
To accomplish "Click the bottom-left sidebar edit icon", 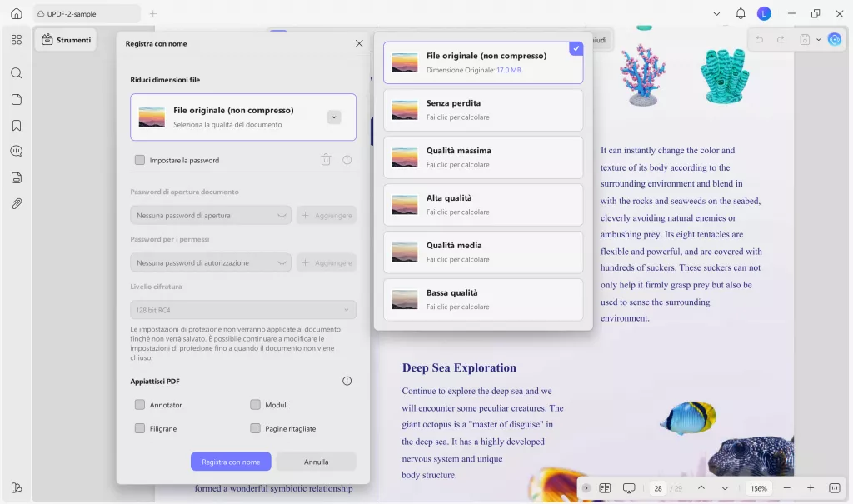I will (x=17, y=487).
